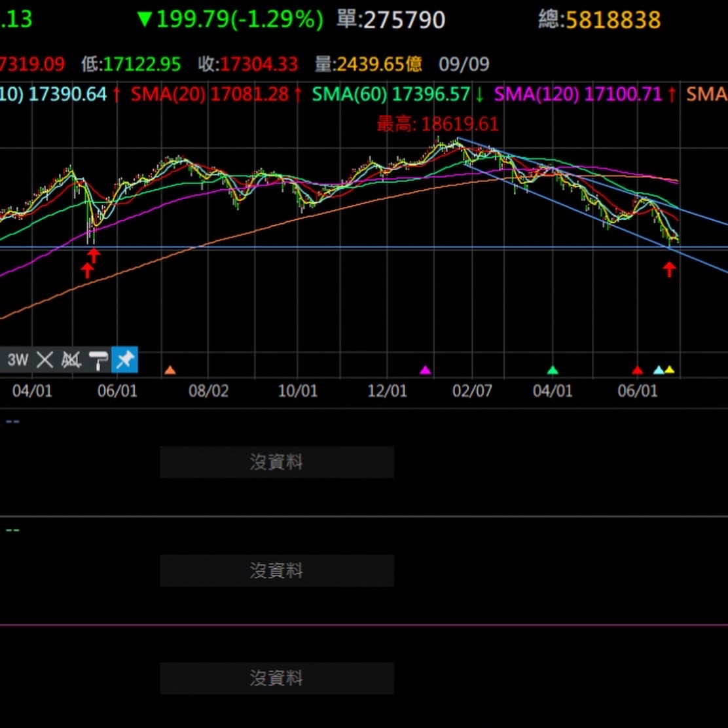Click the ▼199.79(-1.29%) change value

[230, 20]
